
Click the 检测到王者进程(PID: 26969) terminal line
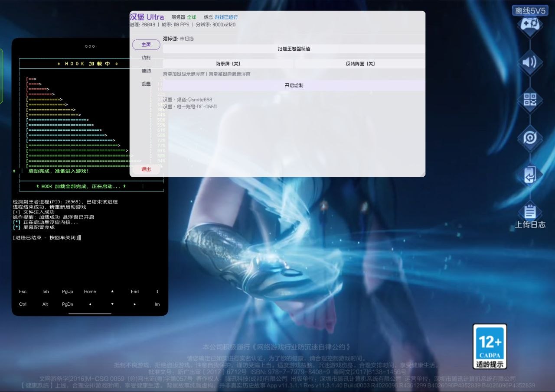pos(65,201)
